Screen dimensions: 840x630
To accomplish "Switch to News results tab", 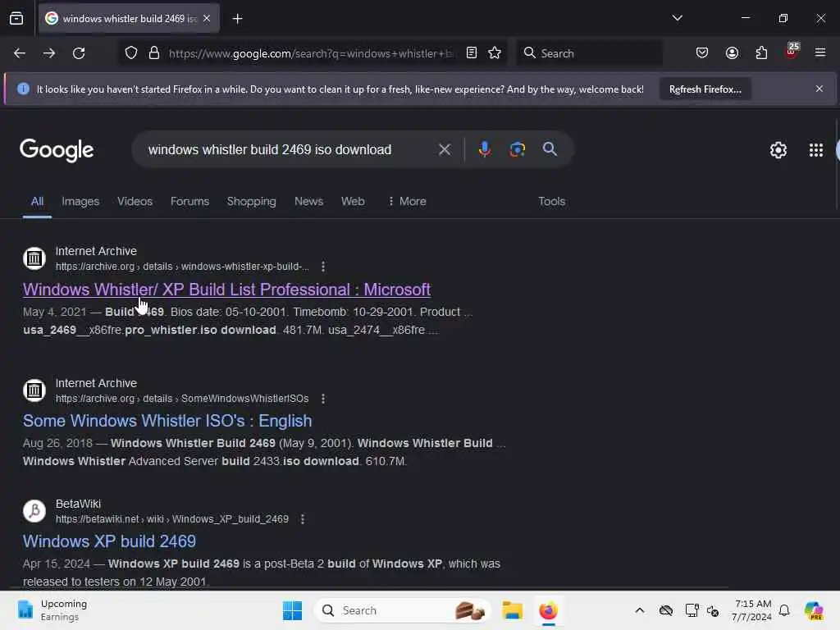I will tap(308, 202).
